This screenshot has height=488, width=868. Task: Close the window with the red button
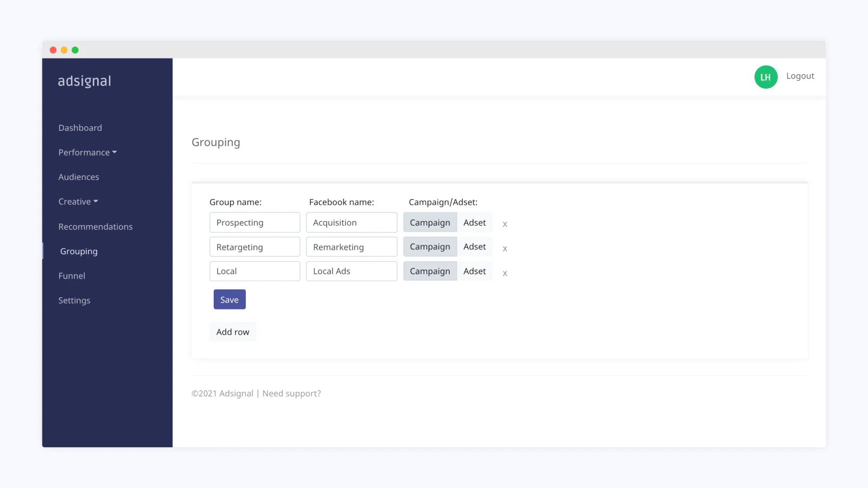53,50
